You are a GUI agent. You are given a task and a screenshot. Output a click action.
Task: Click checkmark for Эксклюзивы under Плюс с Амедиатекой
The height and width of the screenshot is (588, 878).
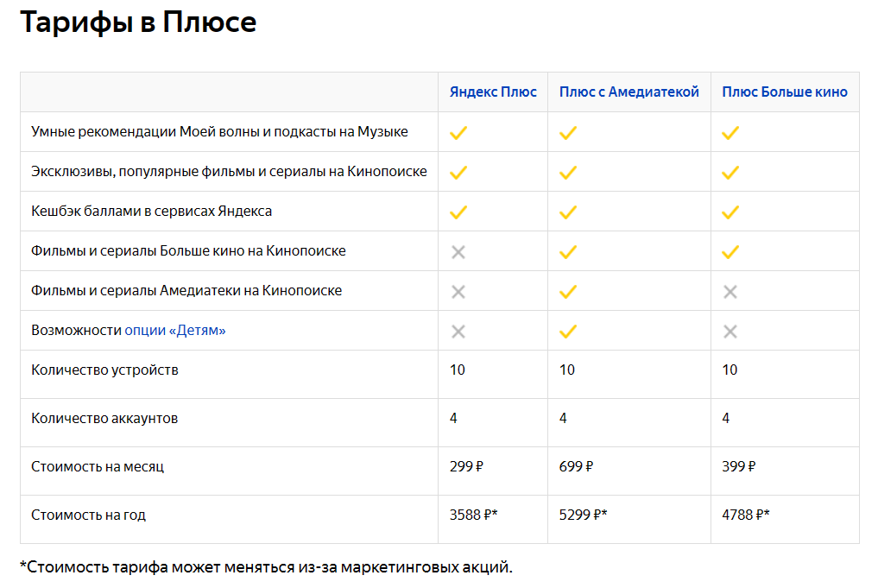(x=567, y=172)
